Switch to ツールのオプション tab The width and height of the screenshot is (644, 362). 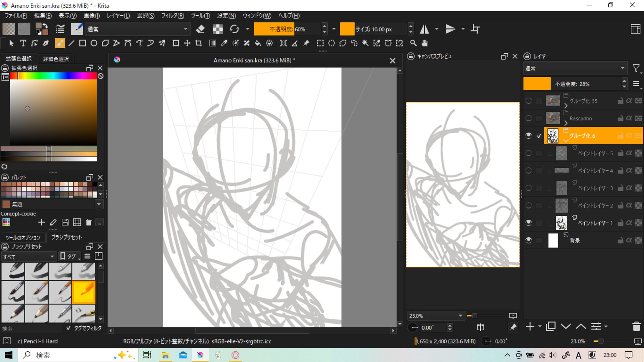point(23,237)
